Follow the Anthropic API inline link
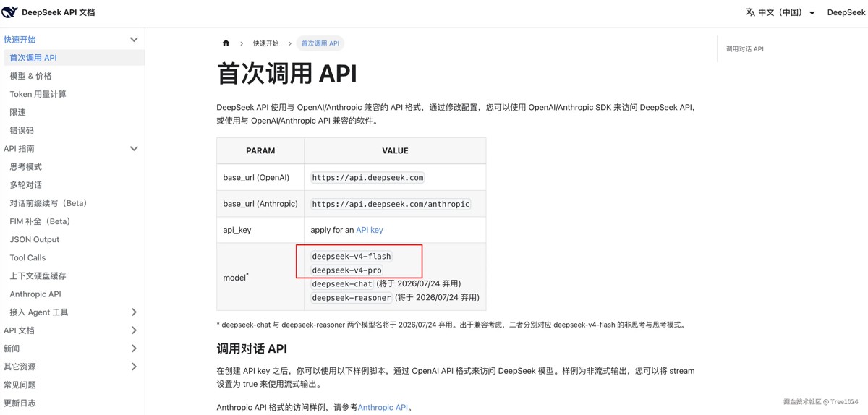This screenshot has height=415, width=868. coord(383,408)
